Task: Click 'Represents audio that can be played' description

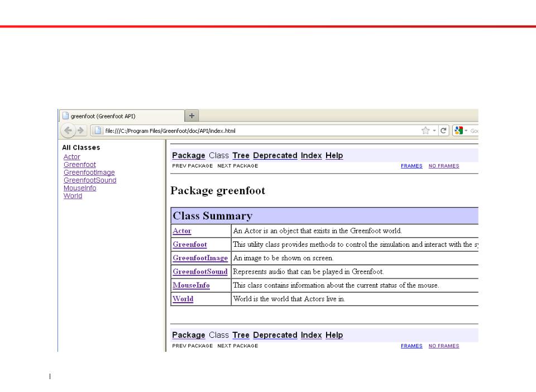Action: tap(308, 272)
